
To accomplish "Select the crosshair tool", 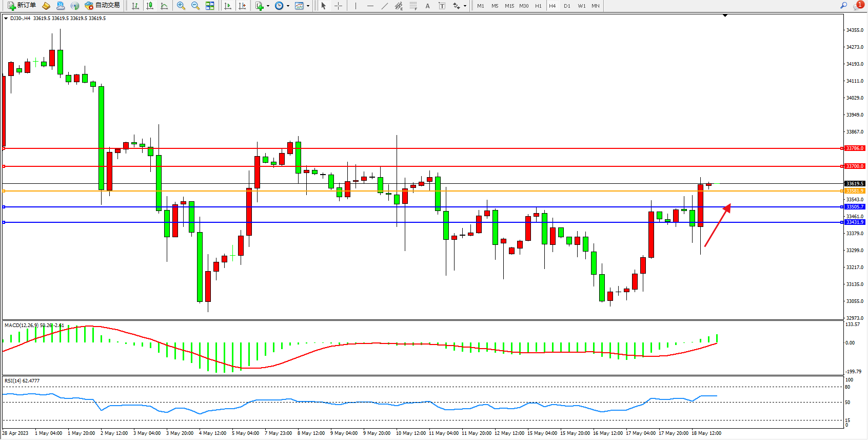I will (x=338, y=6).
